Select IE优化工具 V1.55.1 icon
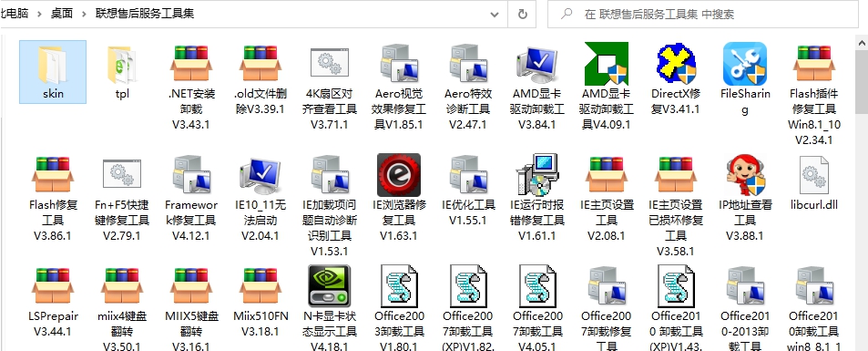Image resolution: width=868 pixels, height=351 pixels. pos(468,175)
